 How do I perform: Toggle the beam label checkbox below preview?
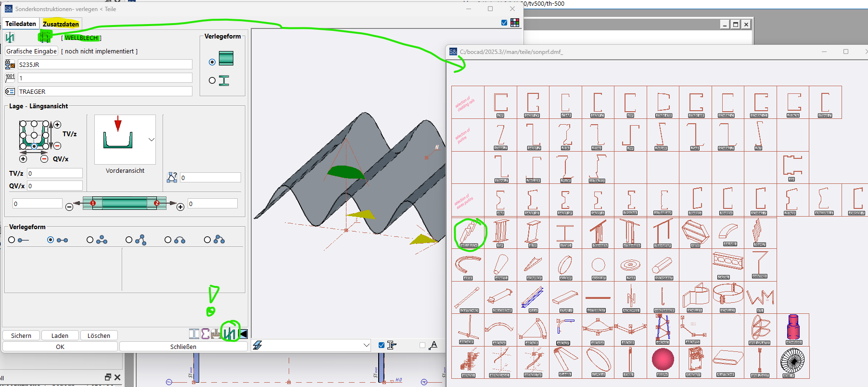[382, 345]
